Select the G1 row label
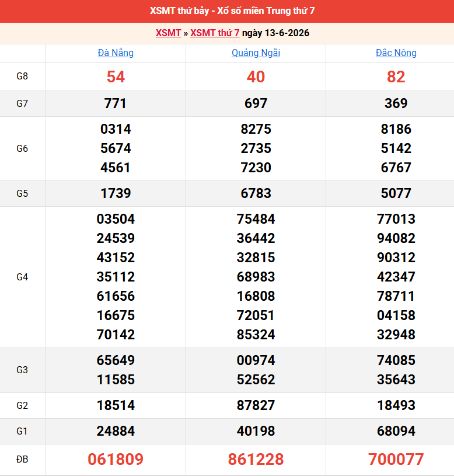This screenshot has width=454, height=476. tap(22, 431)
